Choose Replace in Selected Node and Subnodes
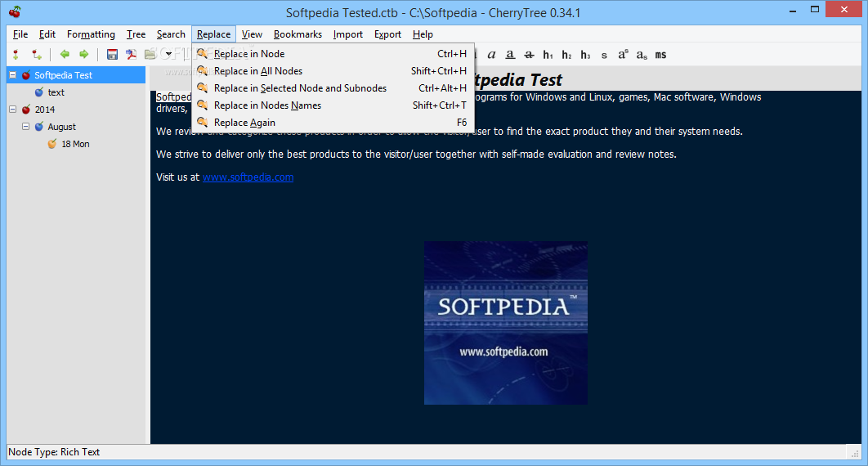The height and width of the screenshot is (466, 868). click(333, 88)
